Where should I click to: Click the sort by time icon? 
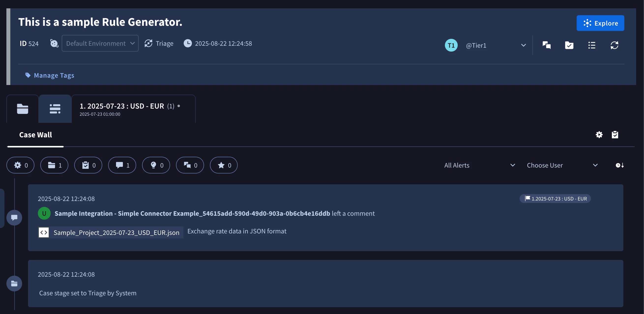click(619, 165)
